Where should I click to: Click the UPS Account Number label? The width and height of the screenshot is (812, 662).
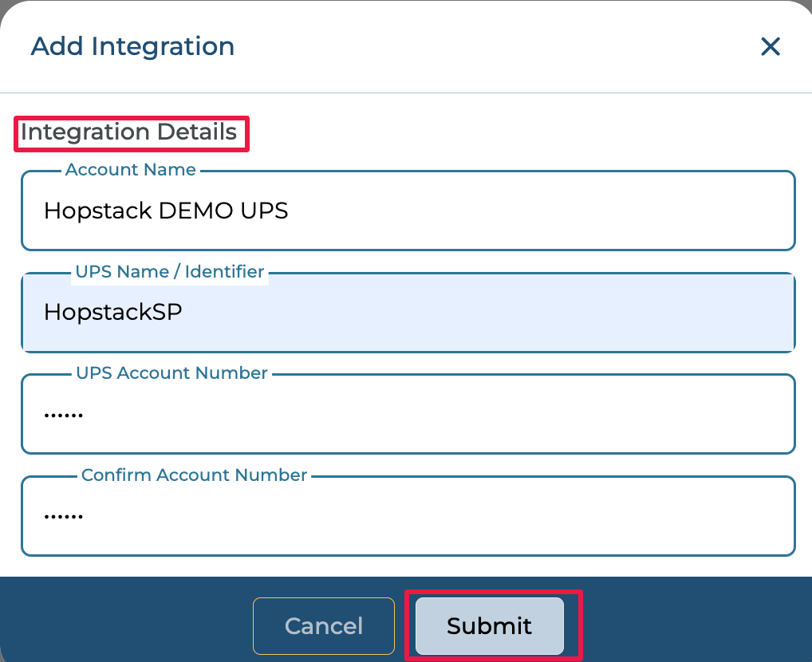(x=171, y=373)
